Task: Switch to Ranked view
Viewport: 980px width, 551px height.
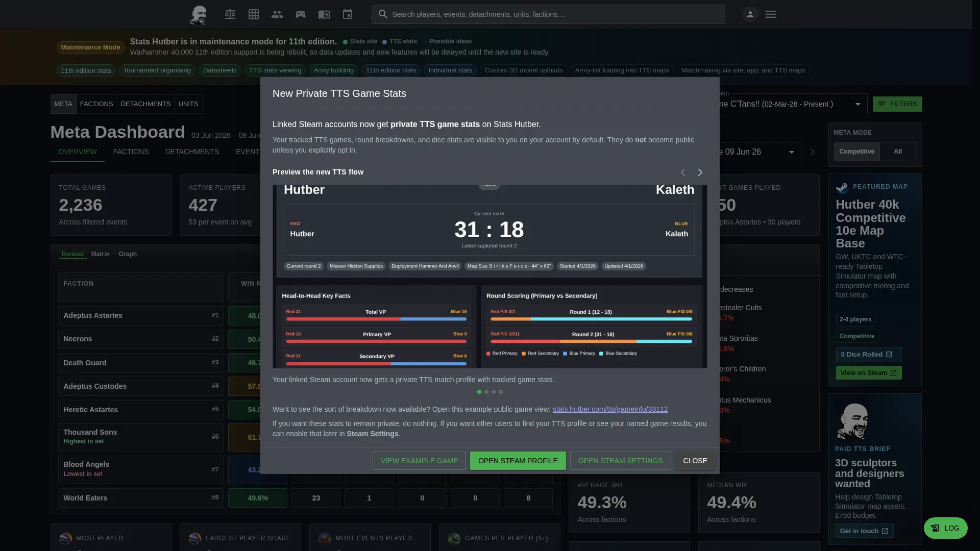Action: [x=72, y=254]
